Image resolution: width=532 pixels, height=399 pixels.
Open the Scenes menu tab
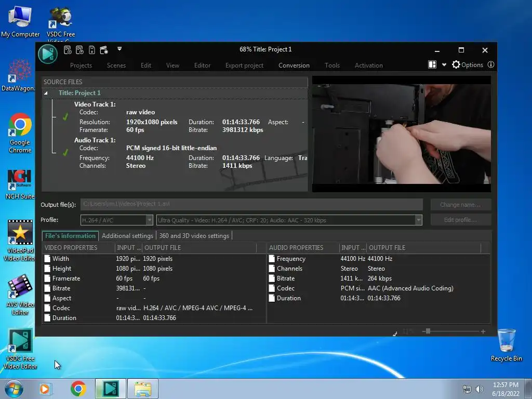[116, 65]
